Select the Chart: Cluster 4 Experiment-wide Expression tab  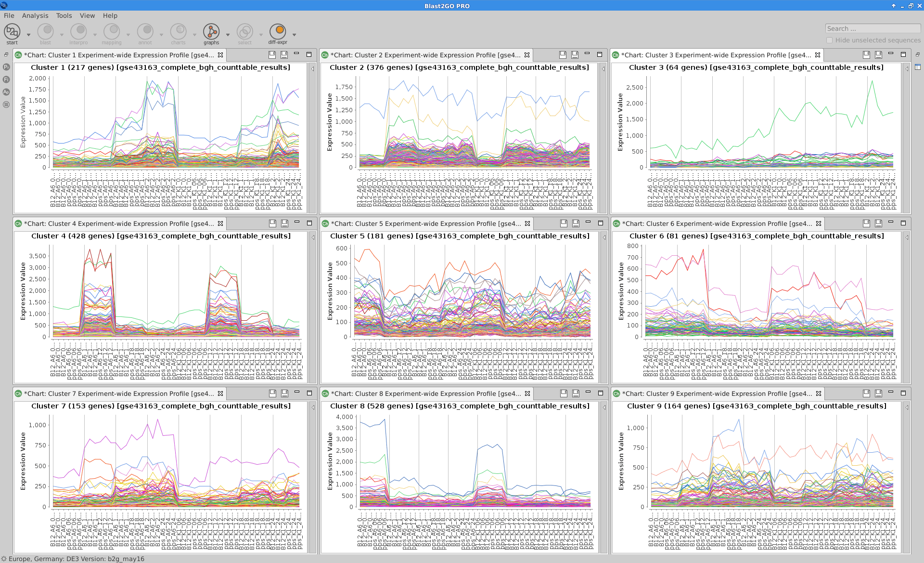click(x=119, y=223)
